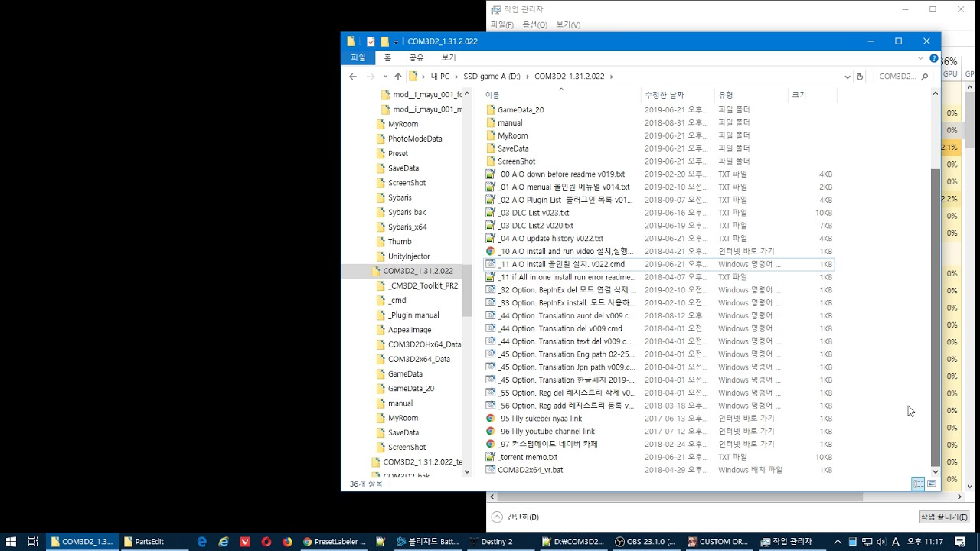Open Firefox from the taskbar
980x551 pixels.
pos(287,542)
